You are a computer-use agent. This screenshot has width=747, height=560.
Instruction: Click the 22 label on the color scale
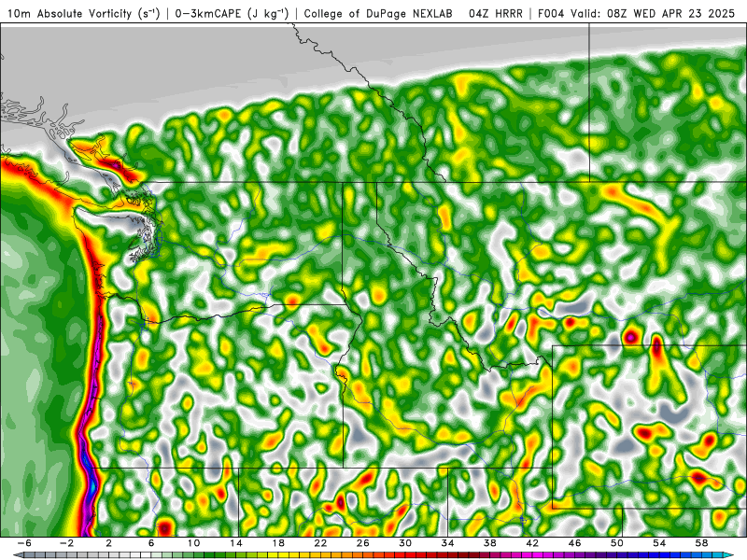pos(320,543)
